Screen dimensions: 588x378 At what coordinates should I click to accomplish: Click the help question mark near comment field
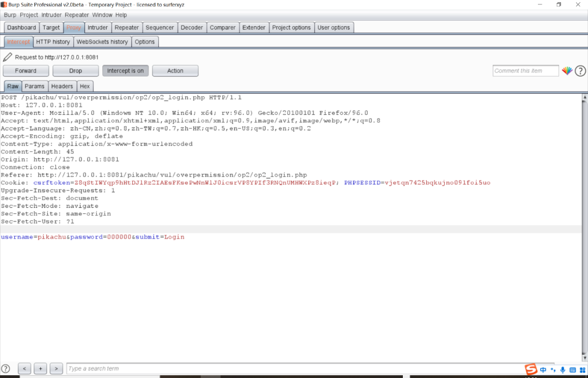pyautogui.click(x=580, y=71)
